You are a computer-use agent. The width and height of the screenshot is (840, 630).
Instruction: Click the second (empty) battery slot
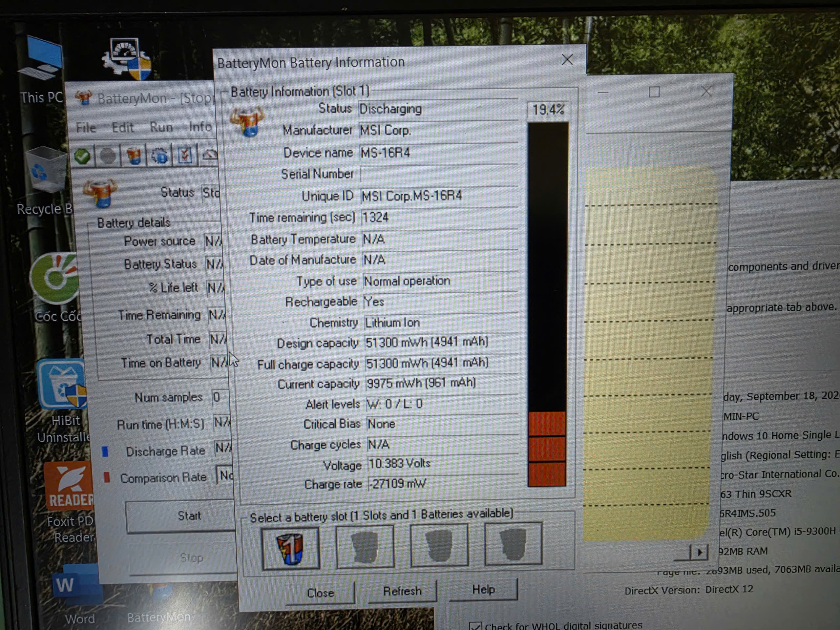[x=365, y=546]
